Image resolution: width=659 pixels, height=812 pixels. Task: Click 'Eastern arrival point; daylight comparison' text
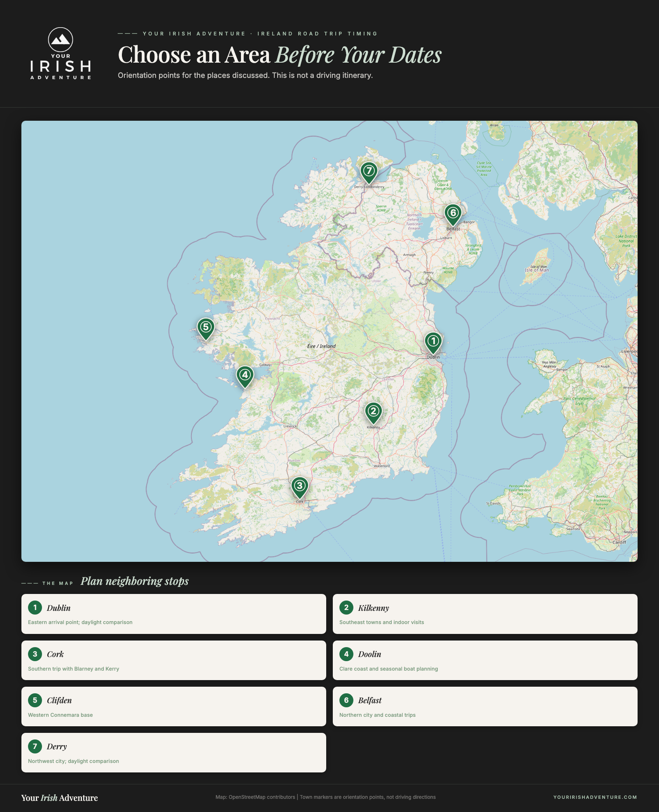80,622
